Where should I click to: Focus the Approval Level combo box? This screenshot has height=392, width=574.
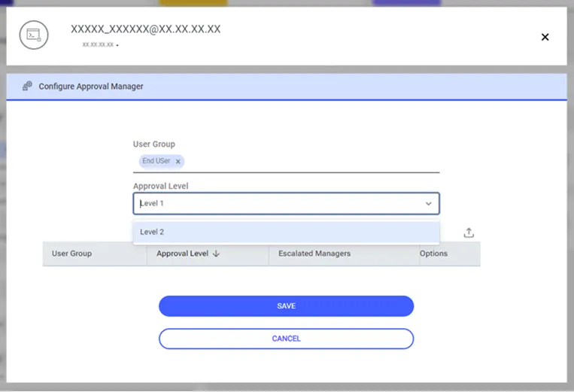click(286, 203)
